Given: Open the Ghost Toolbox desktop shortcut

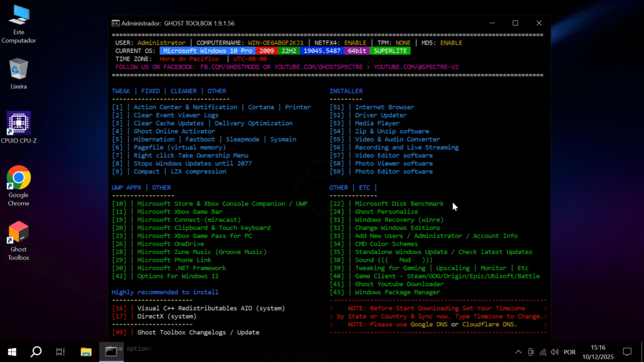Looking at the screenshot, I should (18, 234).
